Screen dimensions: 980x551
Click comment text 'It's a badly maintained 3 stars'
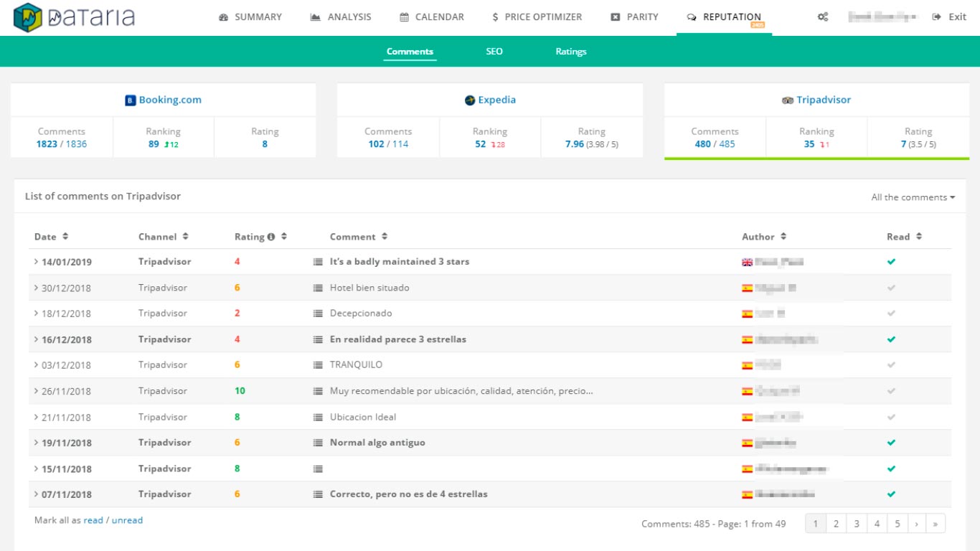pyautogui.click(x=400, y=262)
